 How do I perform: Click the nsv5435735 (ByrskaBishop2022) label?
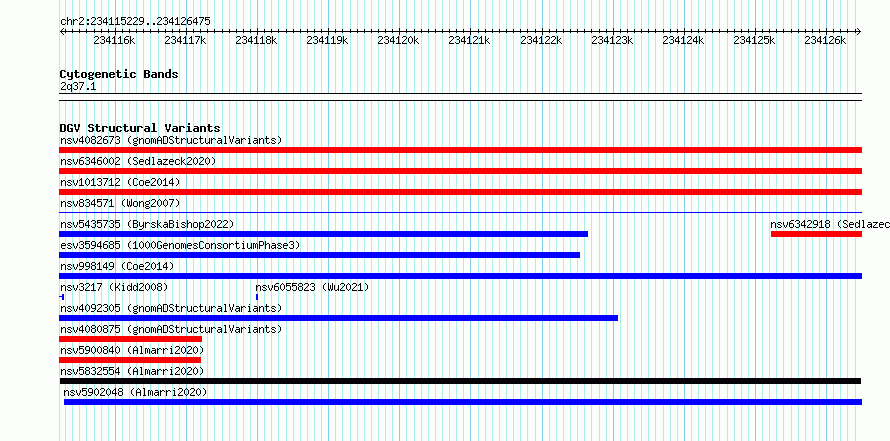pyautogui.click(x=147, y=224)
